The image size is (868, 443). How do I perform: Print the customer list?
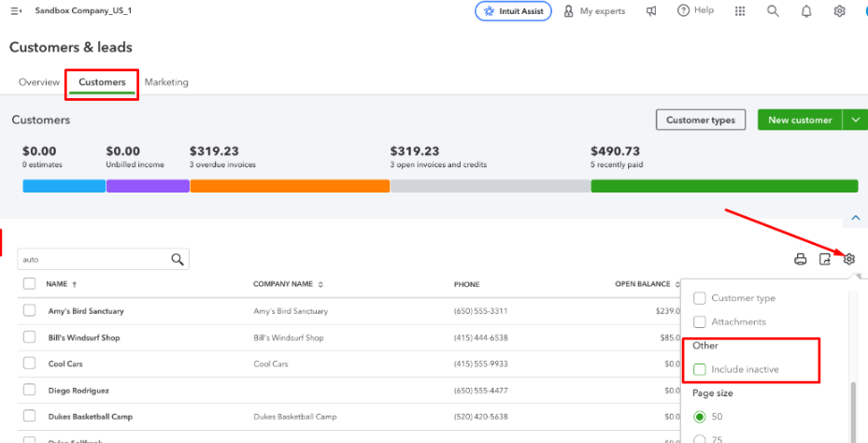801,259
